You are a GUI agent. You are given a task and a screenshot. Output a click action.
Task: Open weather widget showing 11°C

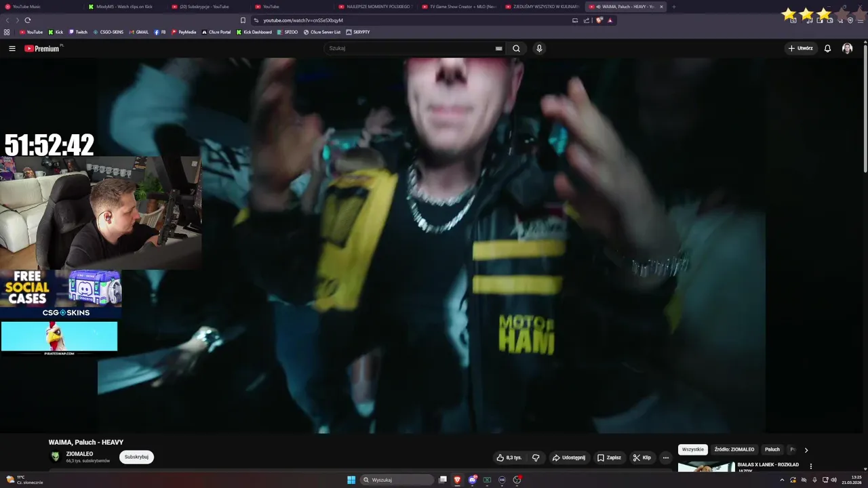click(x=24, y=480)
